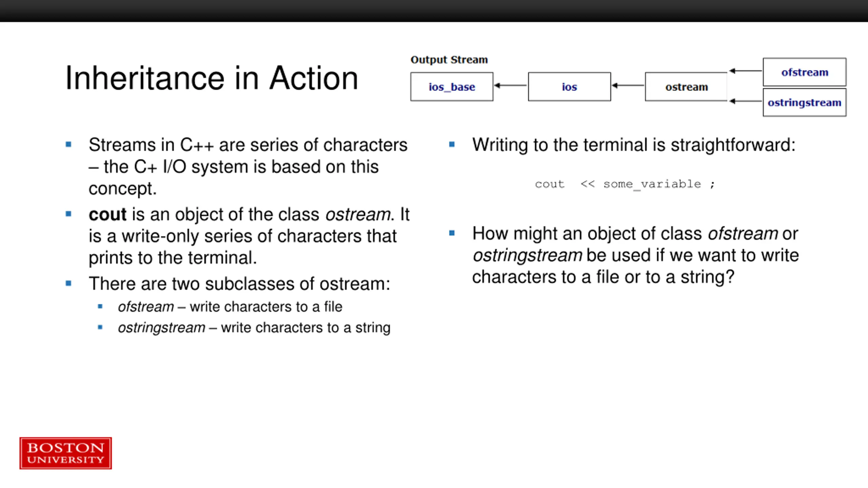
Task: Select the ofstream box in diagram
Action: 805,72
